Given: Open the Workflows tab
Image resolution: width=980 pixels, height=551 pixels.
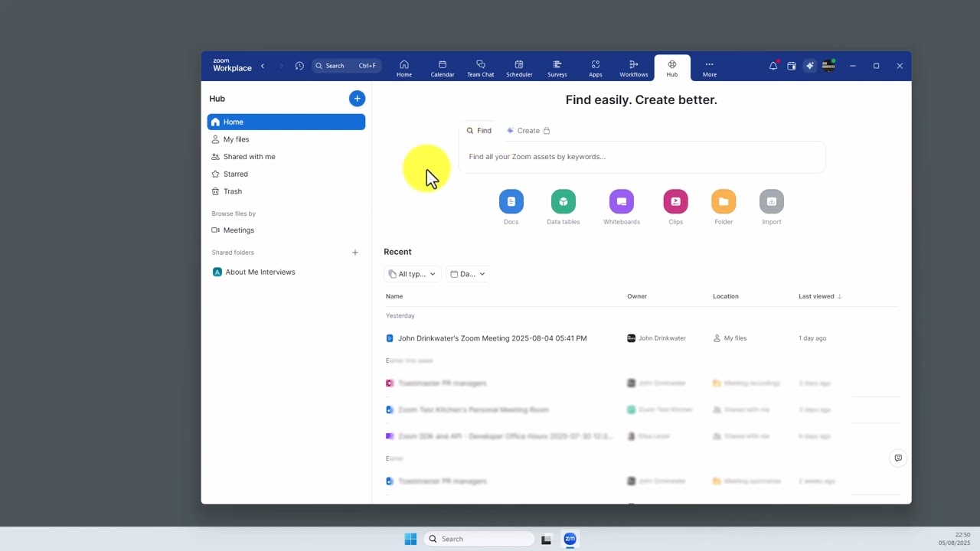Looking at the screenshot, I should (634, 68).
